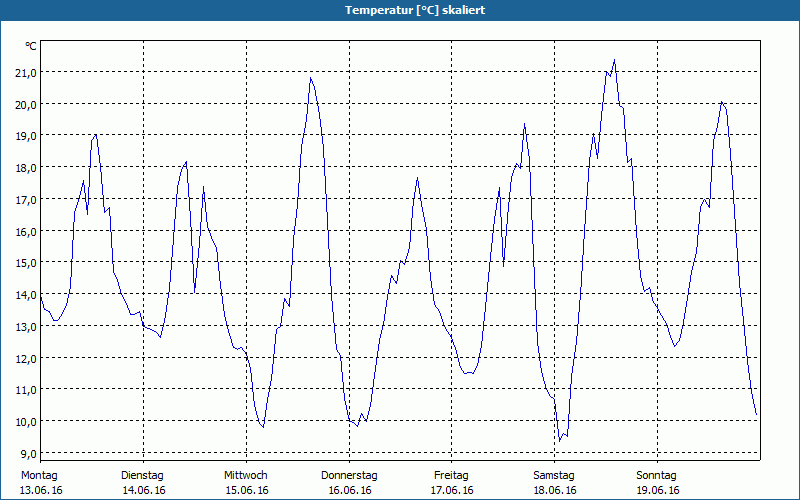Image resolution: width=800 pixels, height=500 pixels.
Task: Click the 11,0 axis value
Action: tap(26, 390)
